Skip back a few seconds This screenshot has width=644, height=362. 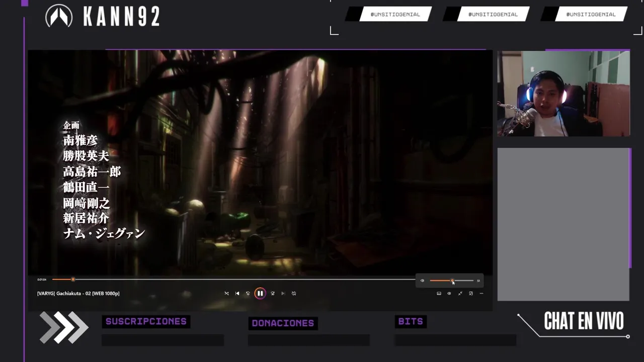248,294
